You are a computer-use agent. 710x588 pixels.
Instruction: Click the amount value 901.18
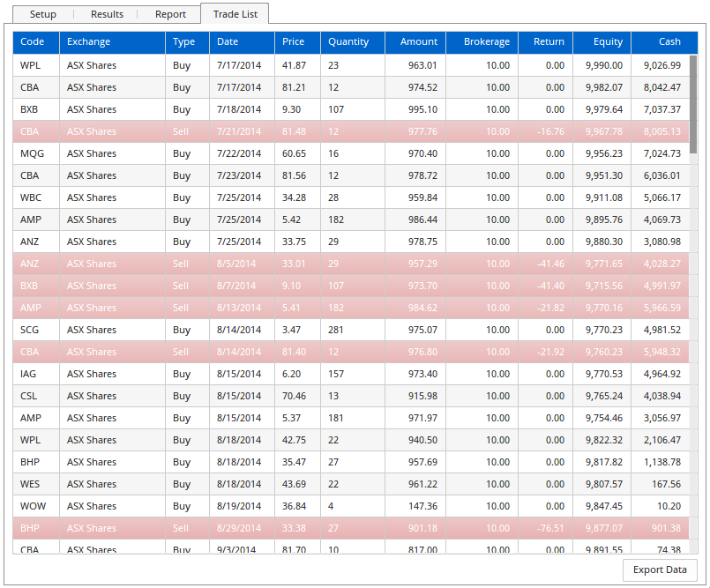(x=423, y=528)
